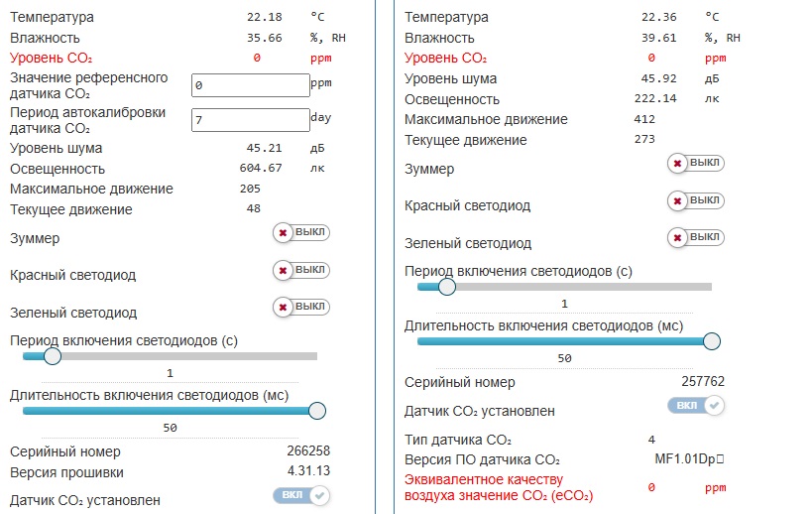Toggle right panel Зеленый светодиод switch
This screenshot has width=812, height=514.
[x=696, y=237]
